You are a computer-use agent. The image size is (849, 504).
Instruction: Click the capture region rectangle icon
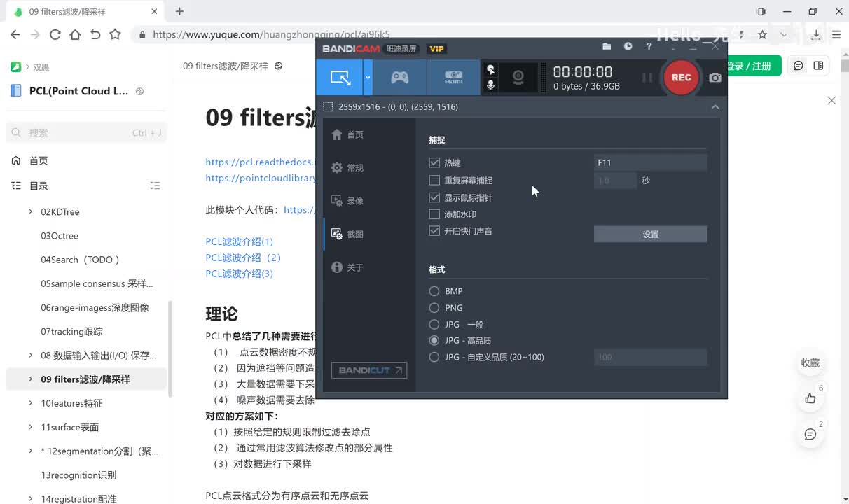328,107
